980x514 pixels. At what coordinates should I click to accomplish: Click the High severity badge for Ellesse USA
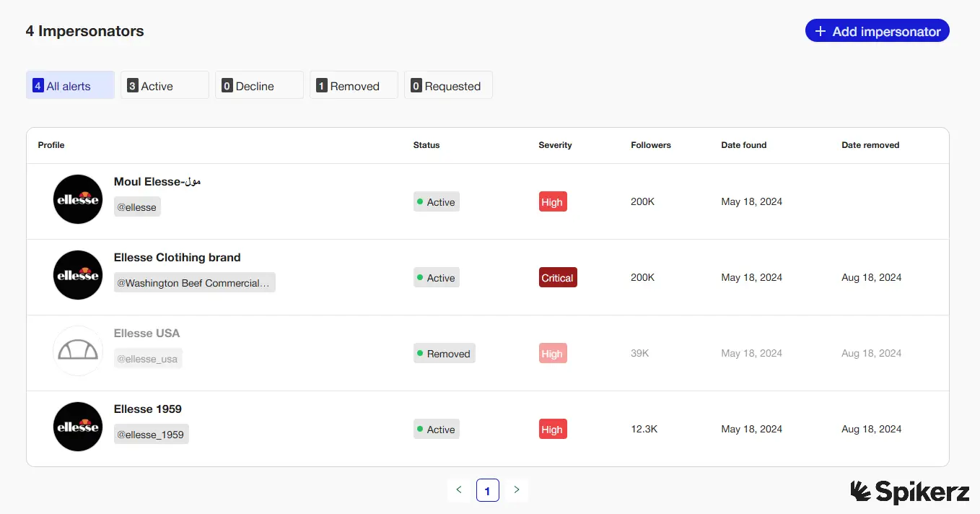[x=553, y=354]
